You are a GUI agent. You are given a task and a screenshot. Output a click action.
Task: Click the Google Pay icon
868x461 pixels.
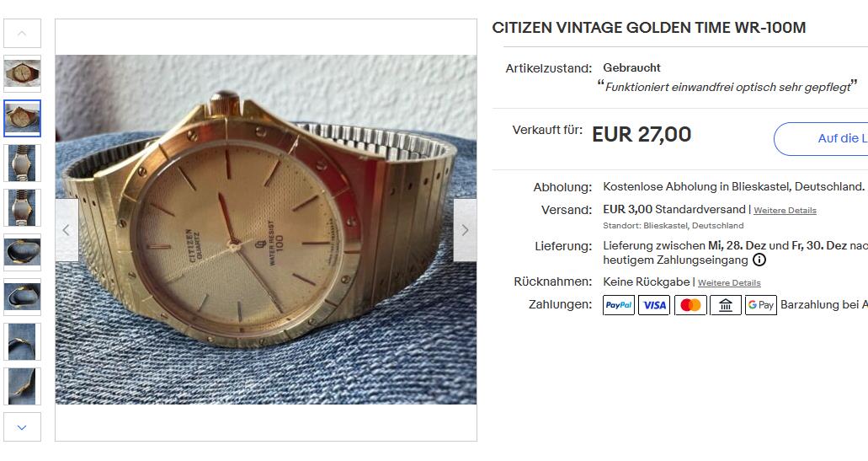pyautogui.click(x=760, y=305)
